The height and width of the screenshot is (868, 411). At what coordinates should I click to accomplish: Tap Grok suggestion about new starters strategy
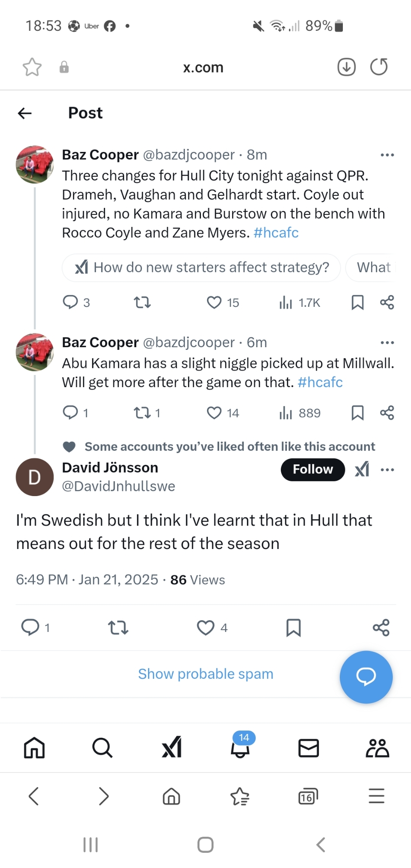coord(201,268)
